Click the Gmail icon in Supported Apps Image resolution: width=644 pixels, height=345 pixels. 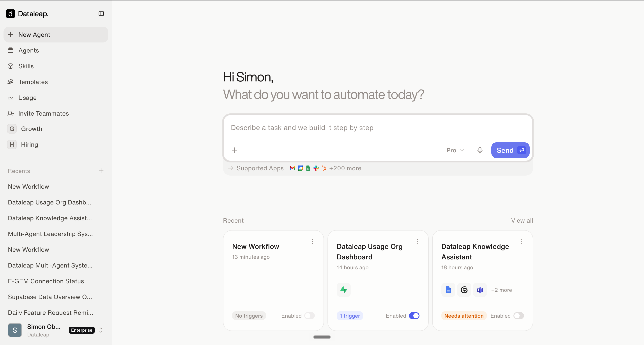pos(292,168)
